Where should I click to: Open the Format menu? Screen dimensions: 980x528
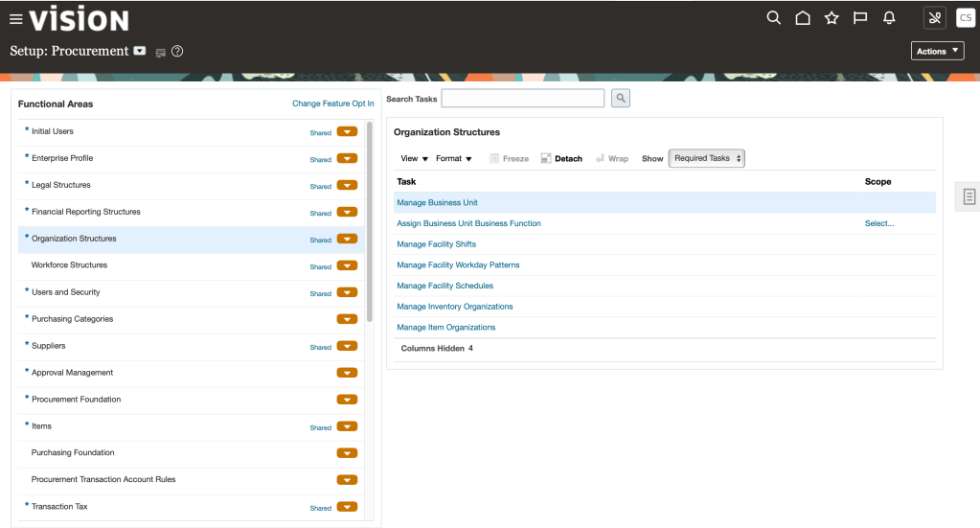[x=454, y=159]
